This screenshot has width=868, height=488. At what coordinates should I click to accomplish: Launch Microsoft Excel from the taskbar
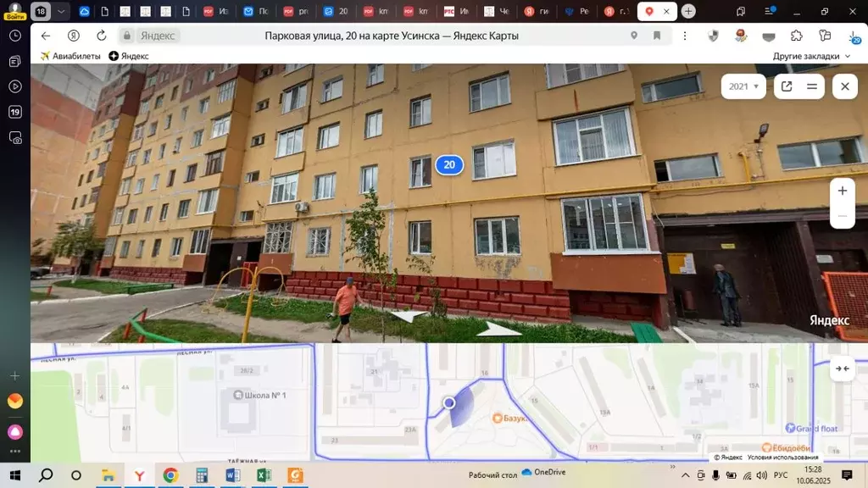coord(264,474)
